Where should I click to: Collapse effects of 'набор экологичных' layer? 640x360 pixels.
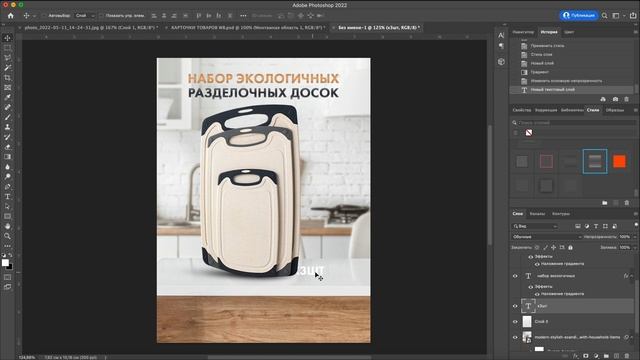tap(632, 276)
